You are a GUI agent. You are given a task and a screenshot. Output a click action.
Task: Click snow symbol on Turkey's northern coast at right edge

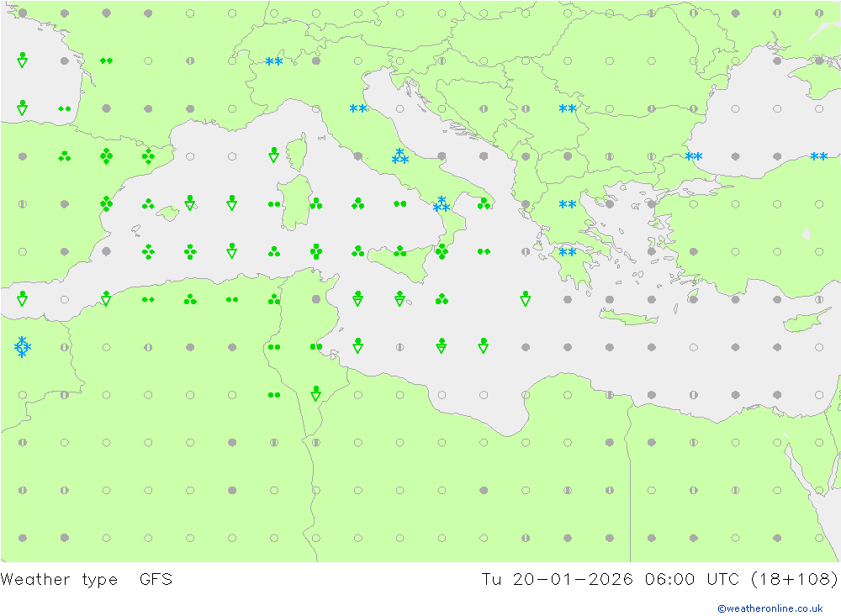pos(818,156)
